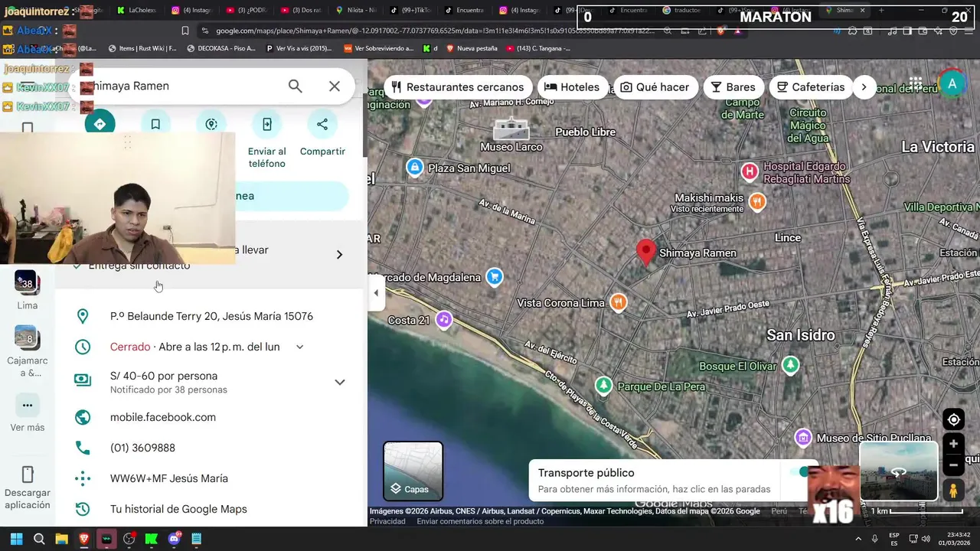This screenshot has height=551, width=980.
Task: Open the Cajamarca saved place in sidebar
Action: (x=28, y=351)
